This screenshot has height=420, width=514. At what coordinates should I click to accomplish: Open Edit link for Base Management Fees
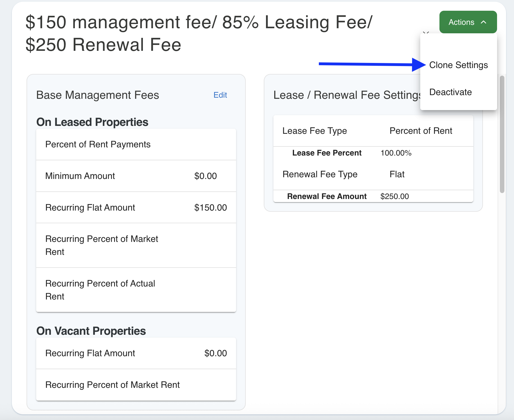click(x=220, y=95)
